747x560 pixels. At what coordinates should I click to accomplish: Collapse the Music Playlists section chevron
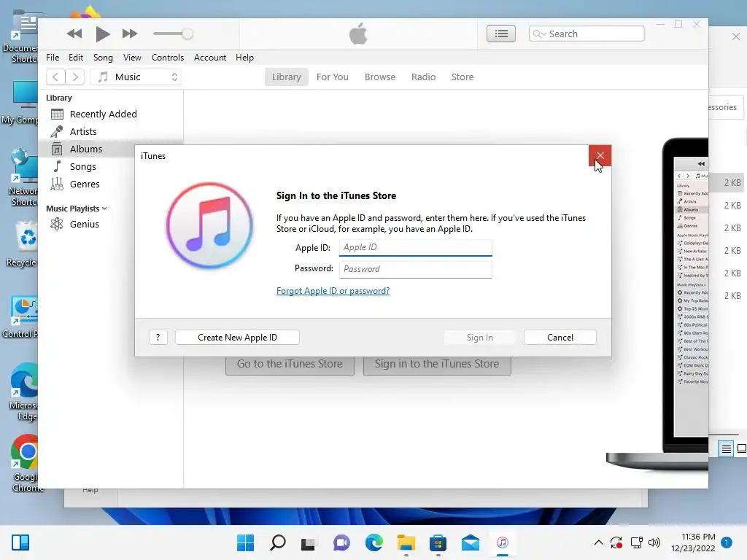[104, 209]
